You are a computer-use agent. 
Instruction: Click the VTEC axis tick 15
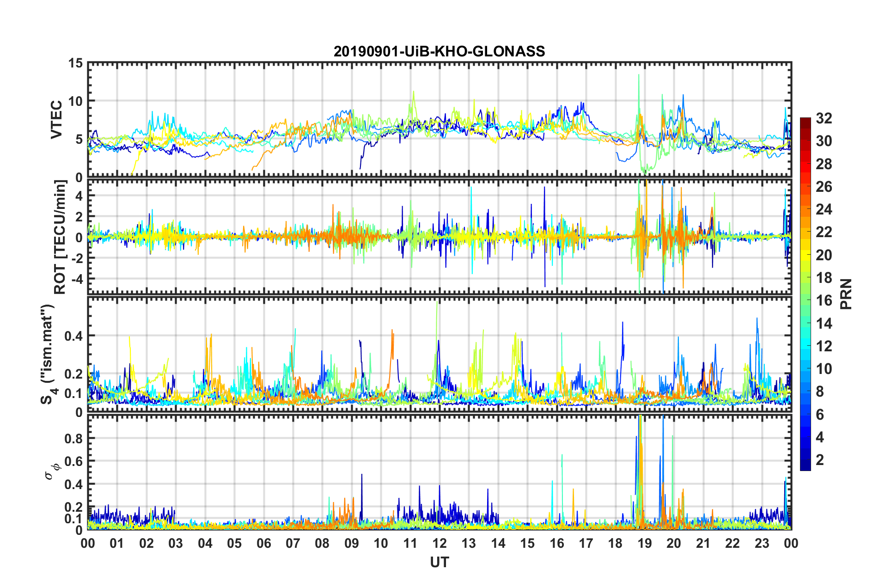76,63
